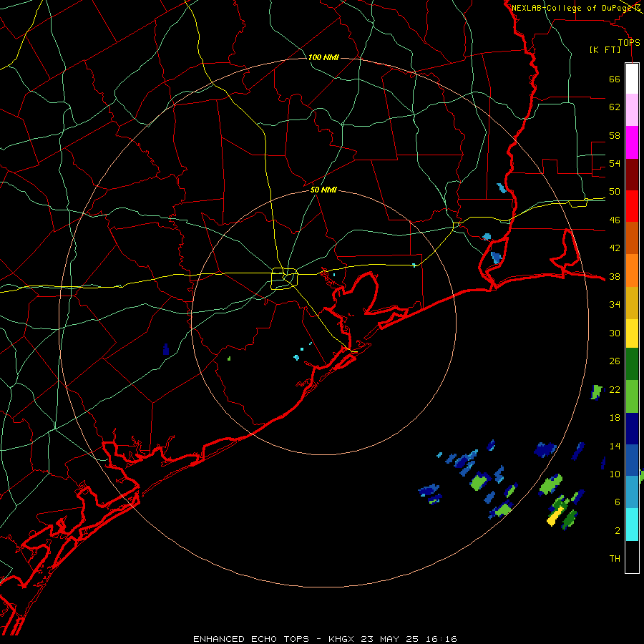Click the "[K FT]" units label
The width and height of the screenshot is (644, 644).
click(x=605, y=49)
